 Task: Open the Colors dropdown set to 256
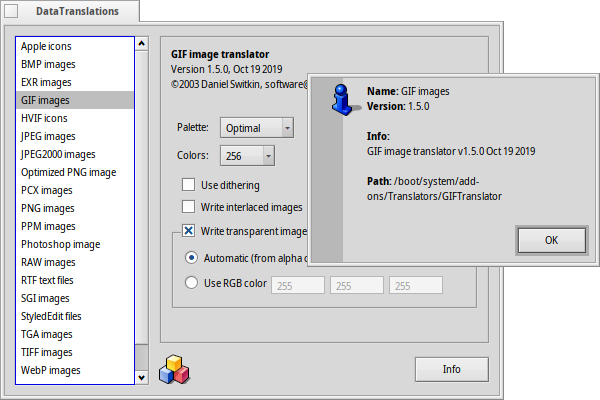pyautogui.click(x=248, y=155)
